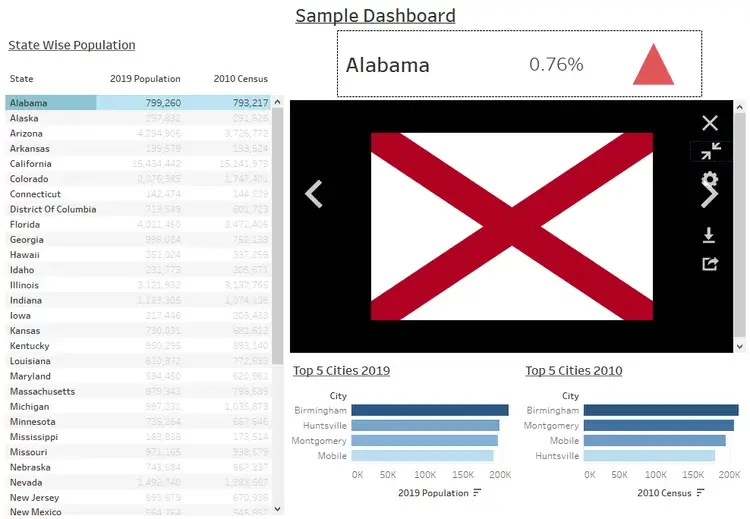
Task: Click the Top 5 Cities 2019 title
Action: pyautogui.click(x=342, y=371)
